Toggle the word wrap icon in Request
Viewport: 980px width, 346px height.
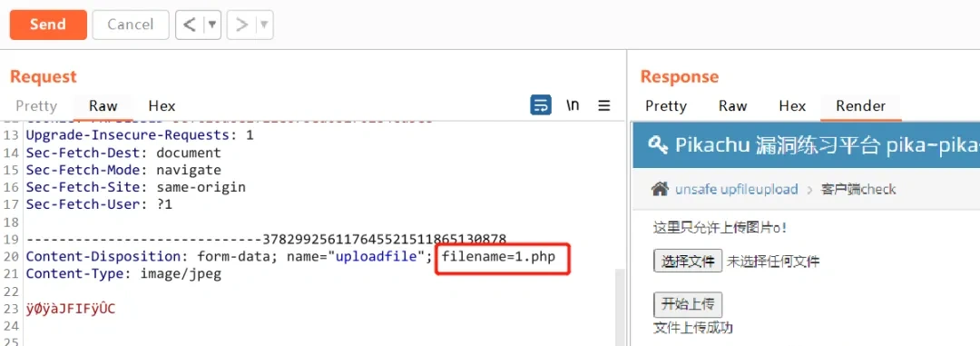click(541, 105)
